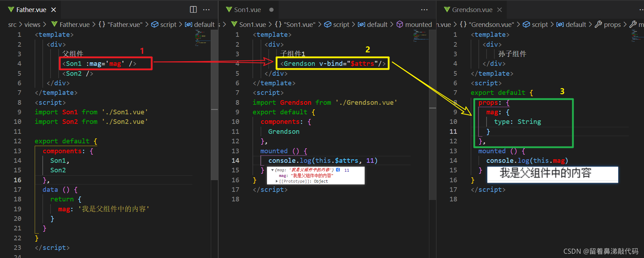Close the Father.vue tab
The width and height of the screenshot is (644, 258).
(x=53, y=10)
